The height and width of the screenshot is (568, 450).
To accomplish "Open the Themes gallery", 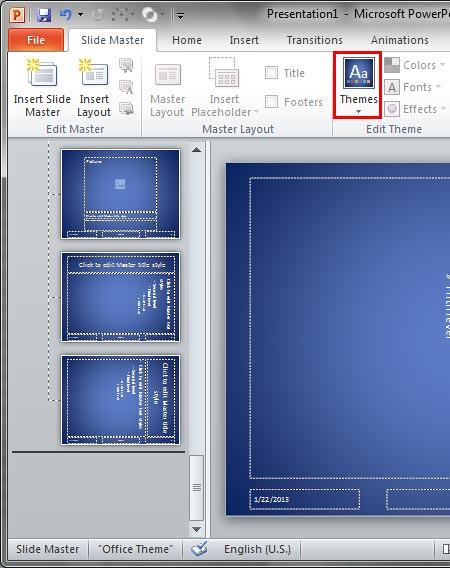I will (358, 85).
